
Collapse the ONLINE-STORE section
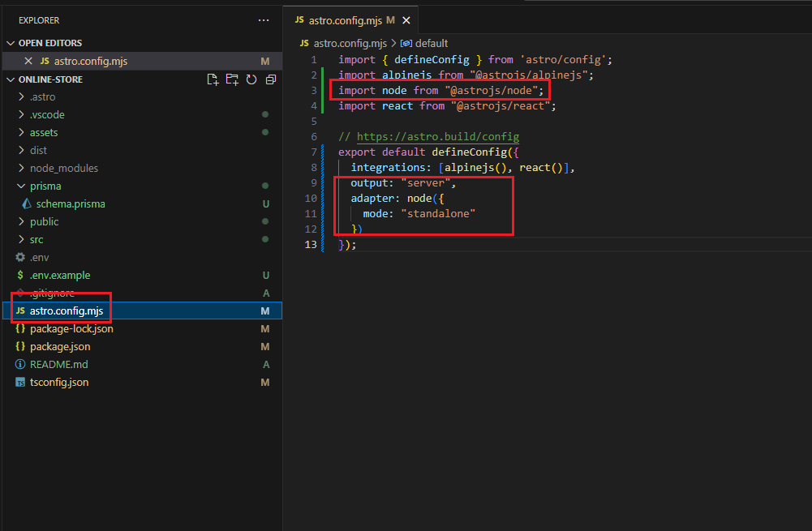tap(11, 79)
